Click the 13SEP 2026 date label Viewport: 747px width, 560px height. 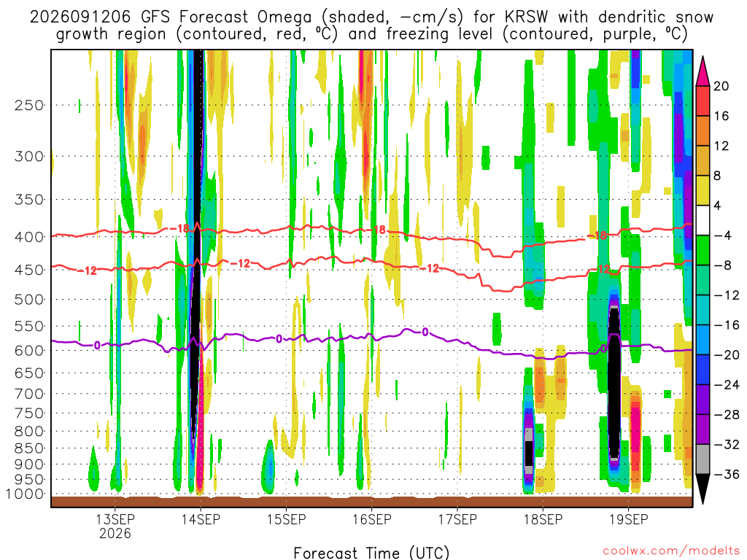115,526
